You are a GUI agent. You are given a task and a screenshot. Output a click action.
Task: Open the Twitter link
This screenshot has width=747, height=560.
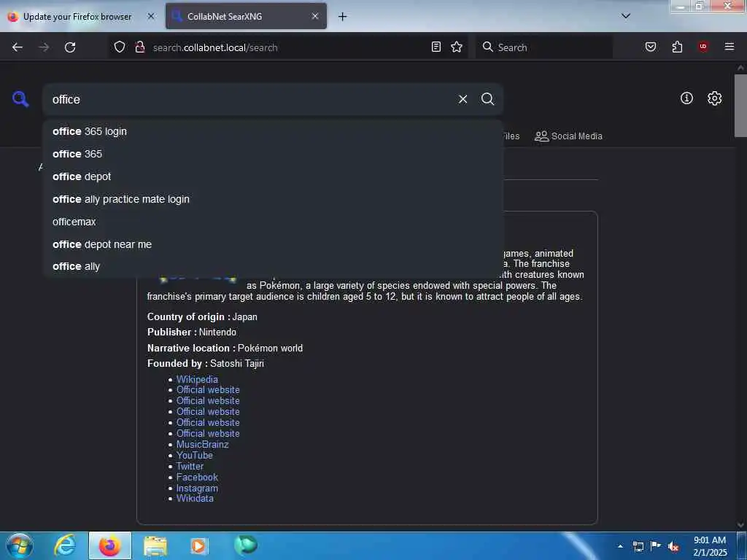tap(190, 466)
